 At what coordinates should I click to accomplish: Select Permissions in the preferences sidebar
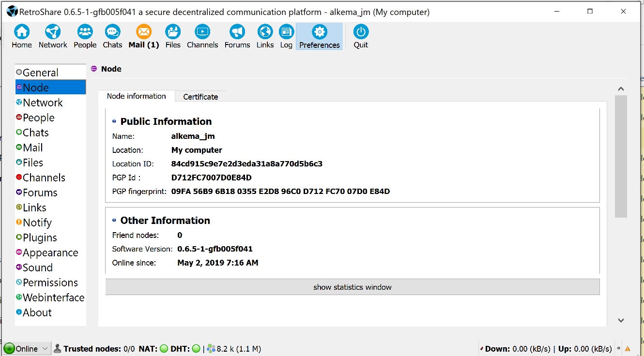[x=50, y=282]
